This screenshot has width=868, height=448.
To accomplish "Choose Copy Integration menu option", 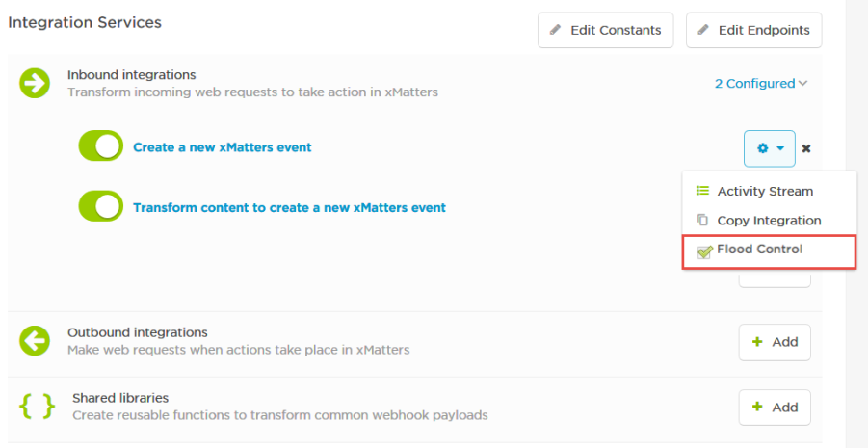I will point(769,221).
